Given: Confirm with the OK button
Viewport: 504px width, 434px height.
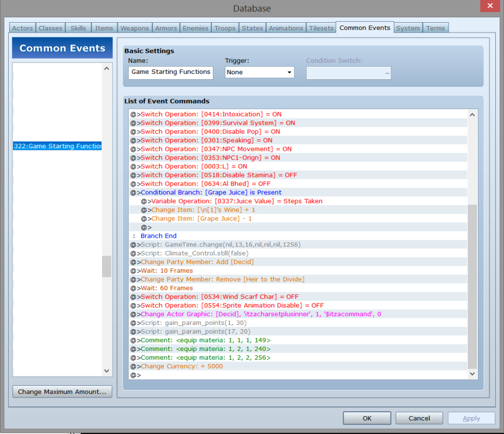Looking at the screenshot, I should coord(367,418).
